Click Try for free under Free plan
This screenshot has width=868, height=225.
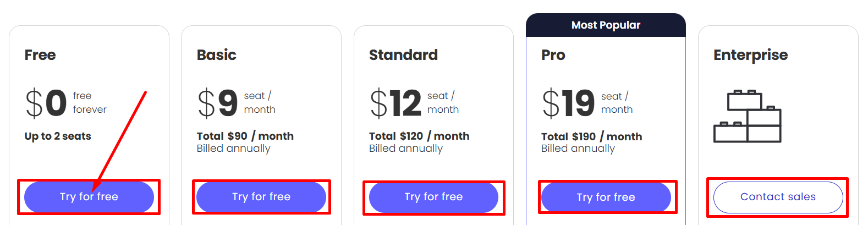click(89, 197)
